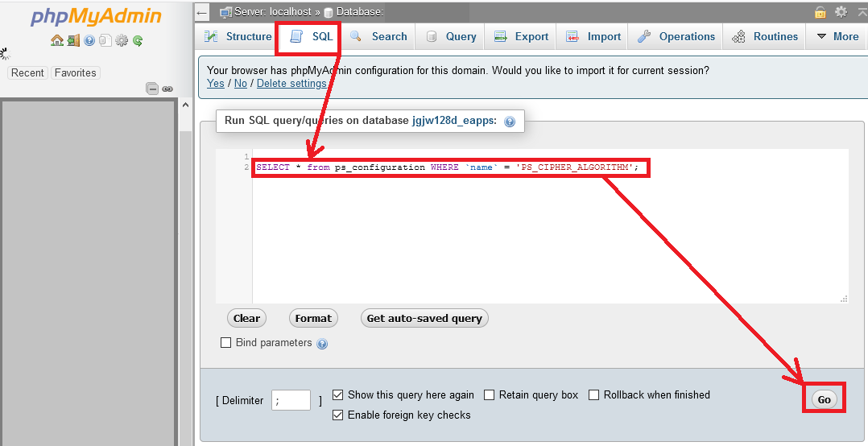This screenshot has width=868, height=446.
Task: Click inside the Delimiter input field
Action: 291,400
